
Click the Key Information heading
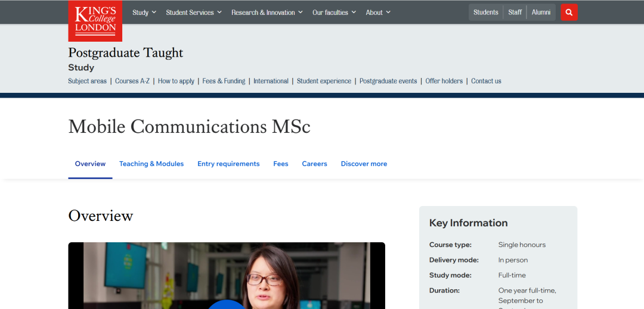[469, 223]
